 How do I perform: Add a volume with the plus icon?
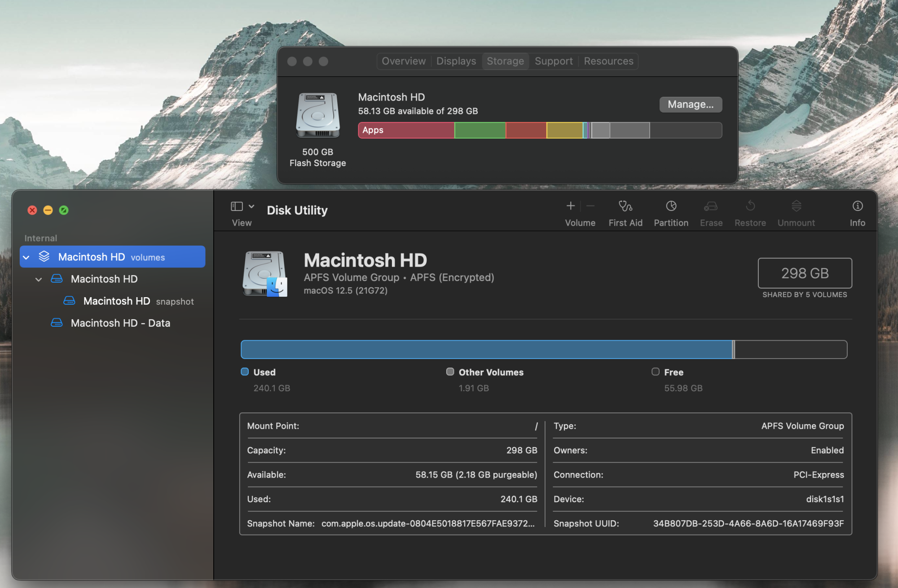pos(571,206)
